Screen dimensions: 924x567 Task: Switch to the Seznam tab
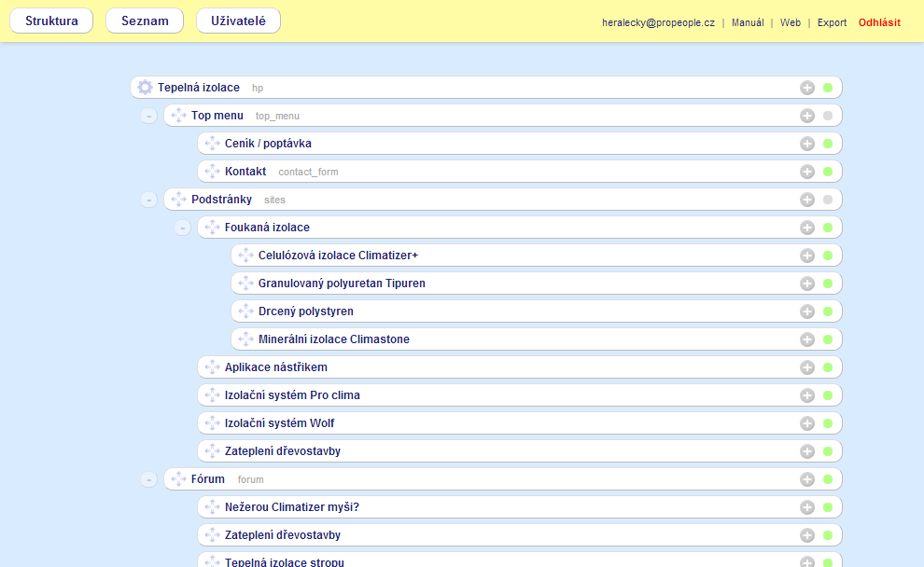[145, 21]
